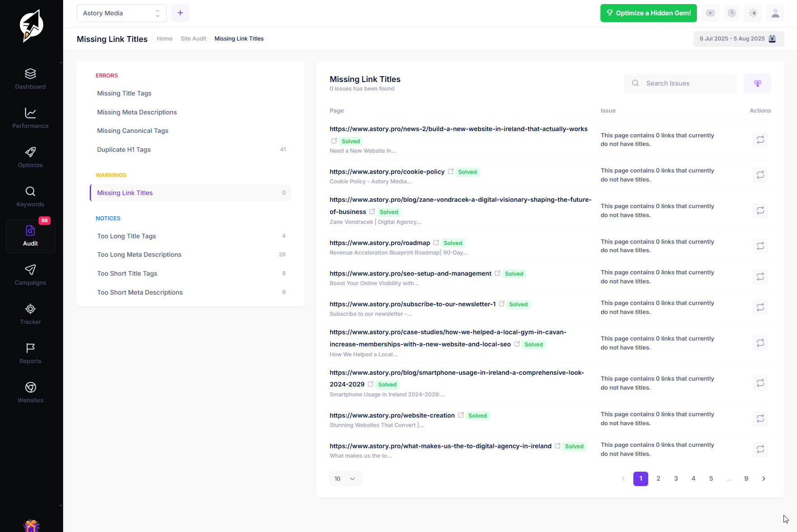
Task: Go to page 3 of results
Action: [x=676, y=479]
